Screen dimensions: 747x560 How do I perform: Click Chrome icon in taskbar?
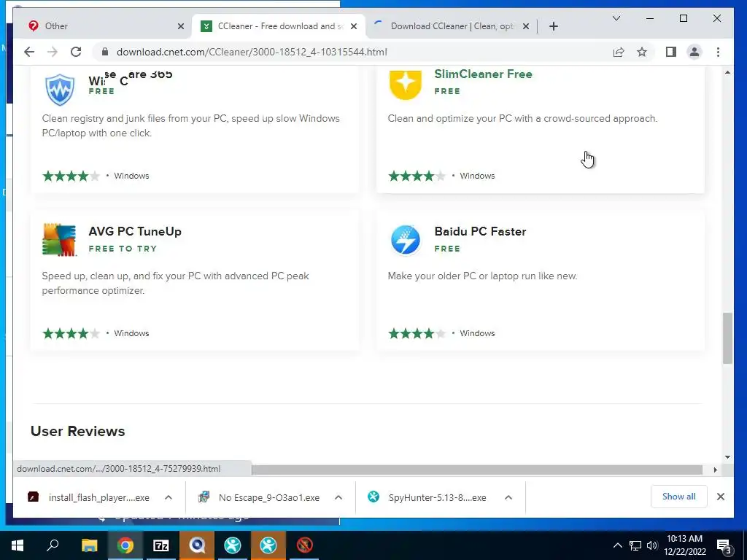(125, 545)
